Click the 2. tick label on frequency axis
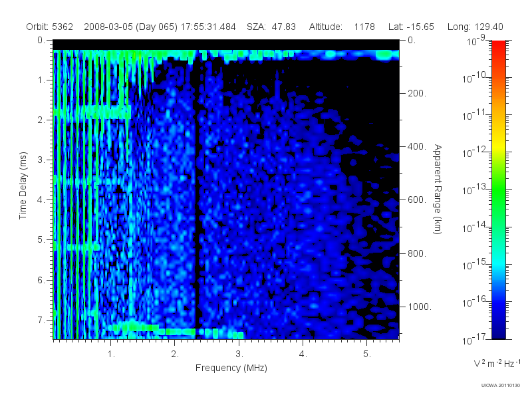The image size is (532, 399). [175, 354]
